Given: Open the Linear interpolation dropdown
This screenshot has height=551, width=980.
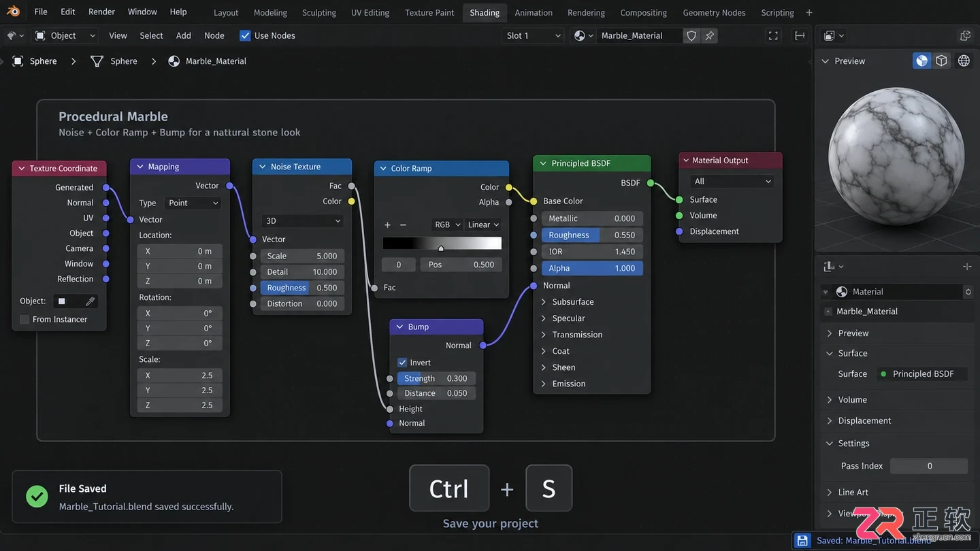Looking at the screenshot, I should coord(484,224).
